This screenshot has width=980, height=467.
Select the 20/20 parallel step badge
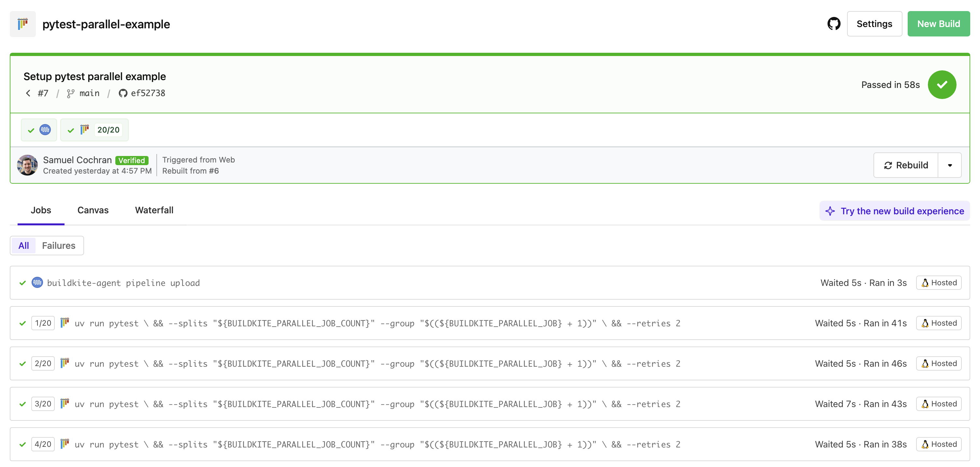(x=94, y=130)
